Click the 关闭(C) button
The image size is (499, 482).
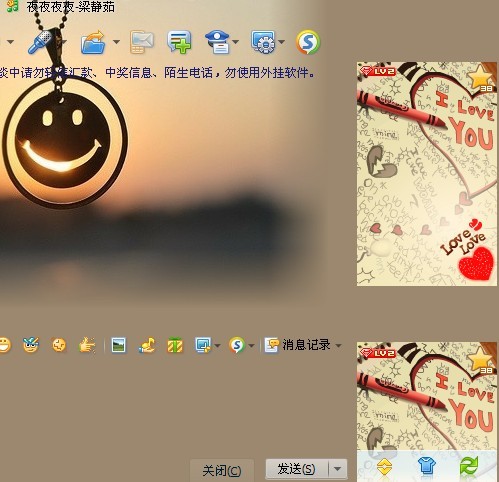pyautogui.click(x=222, y=471)
